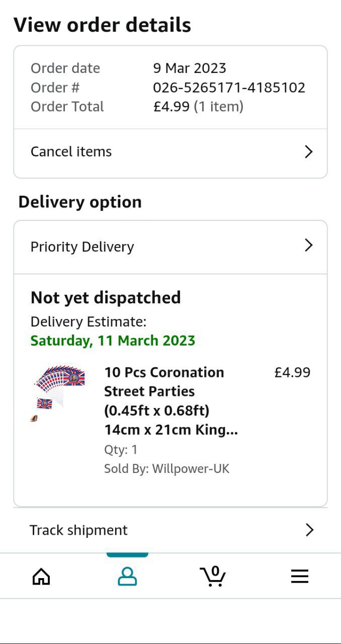Tap the chevron beside Cancel items
Screen dimensions: 341x644
(x=309, y=152)
